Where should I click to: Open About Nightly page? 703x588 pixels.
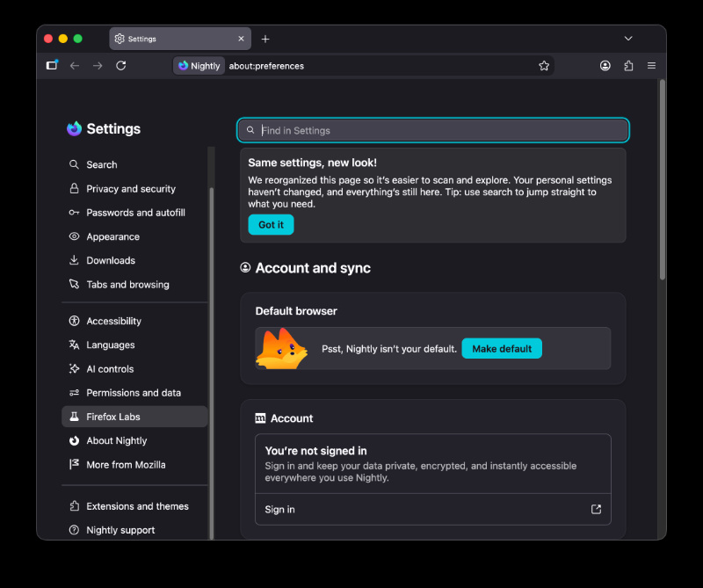pyautogui.click(x=134, y=441)
